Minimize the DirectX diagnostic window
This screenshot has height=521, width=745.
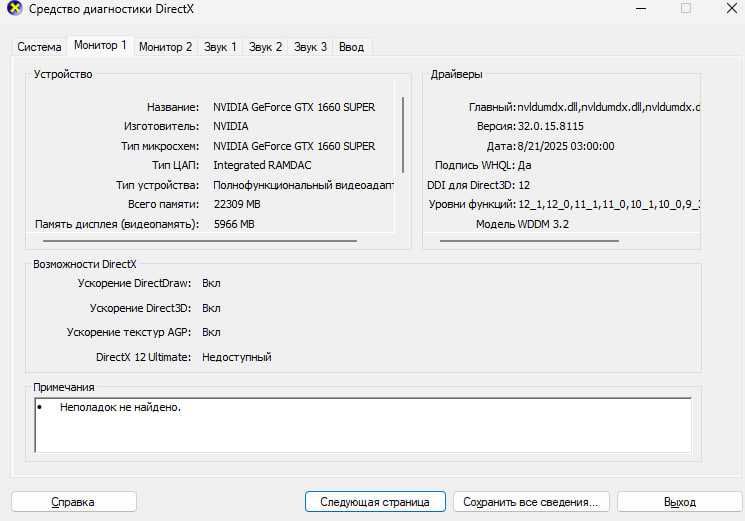click(641, 9)
